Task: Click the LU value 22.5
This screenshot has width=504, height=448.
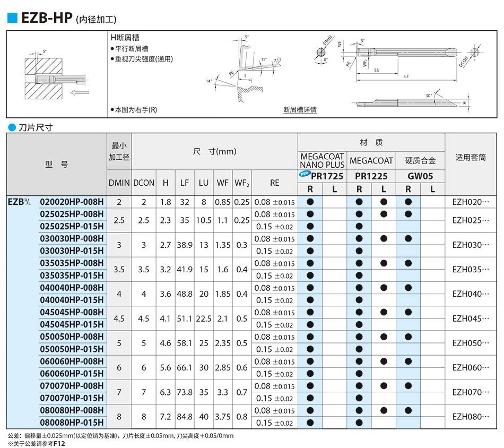Action: [x=204, y=318]
